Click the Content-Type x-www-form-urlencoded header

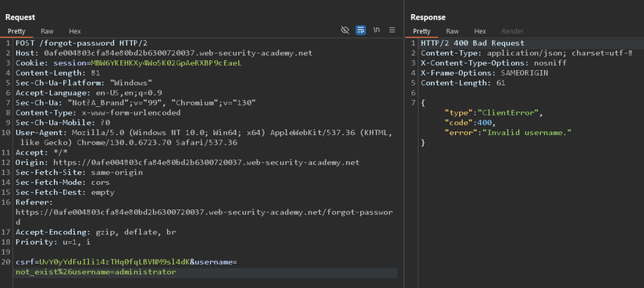tap(98, 112)
